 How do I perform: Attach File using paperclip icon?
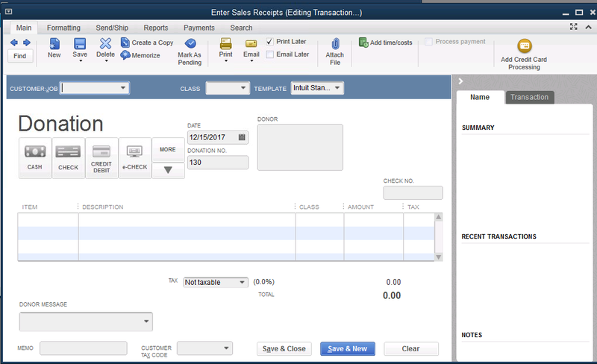(335, 44)
